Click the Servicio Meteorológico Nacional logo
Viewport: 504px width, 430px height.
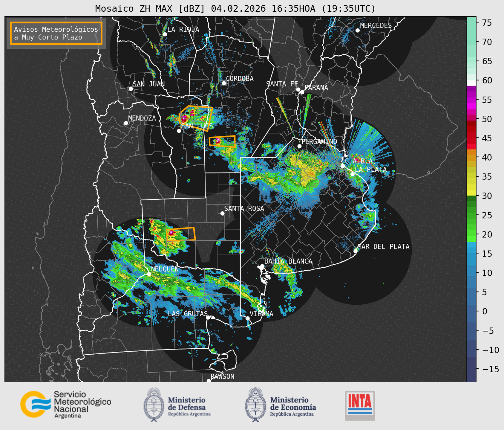point(66,404)
